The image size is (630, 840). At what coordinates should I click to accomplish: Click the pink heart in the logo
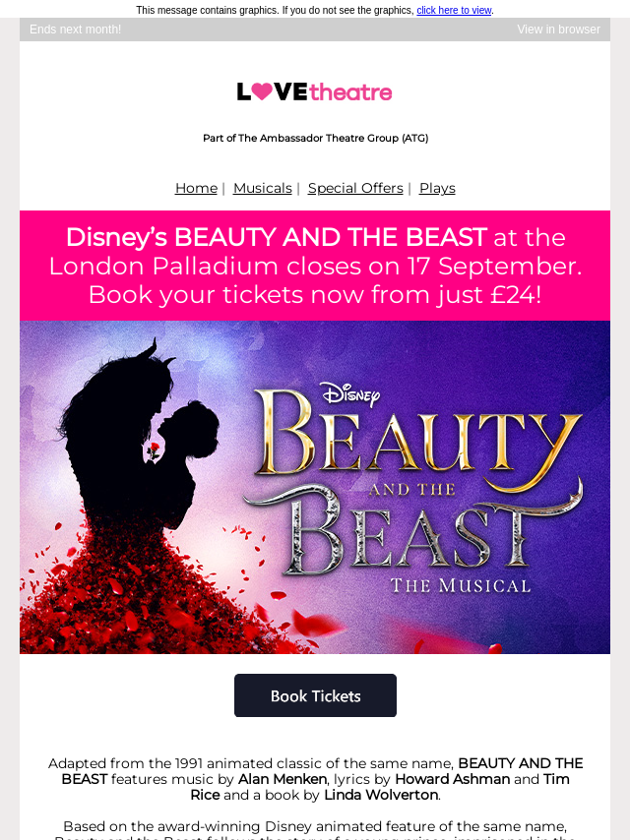[x=262, y=91]
